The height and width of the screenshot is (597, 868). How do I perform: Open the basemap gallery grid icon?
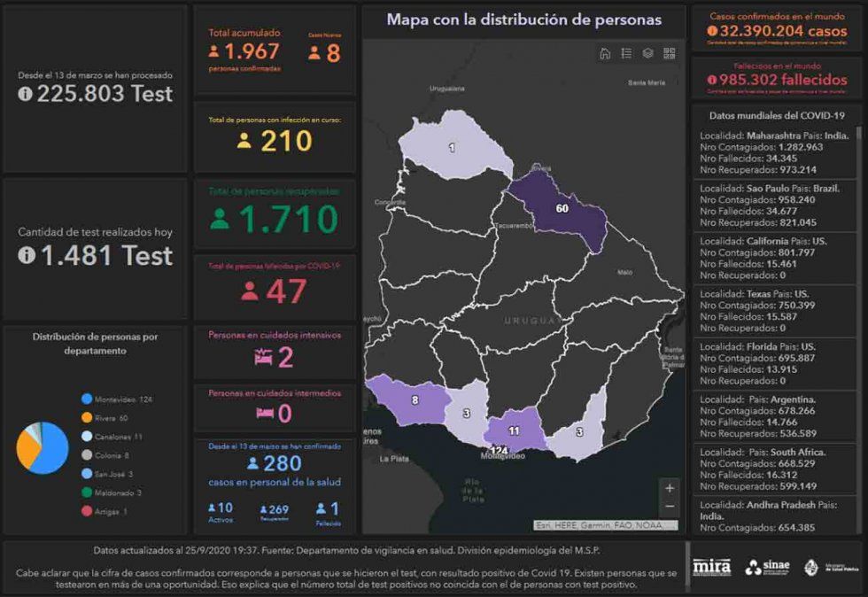tap(669, 53)
